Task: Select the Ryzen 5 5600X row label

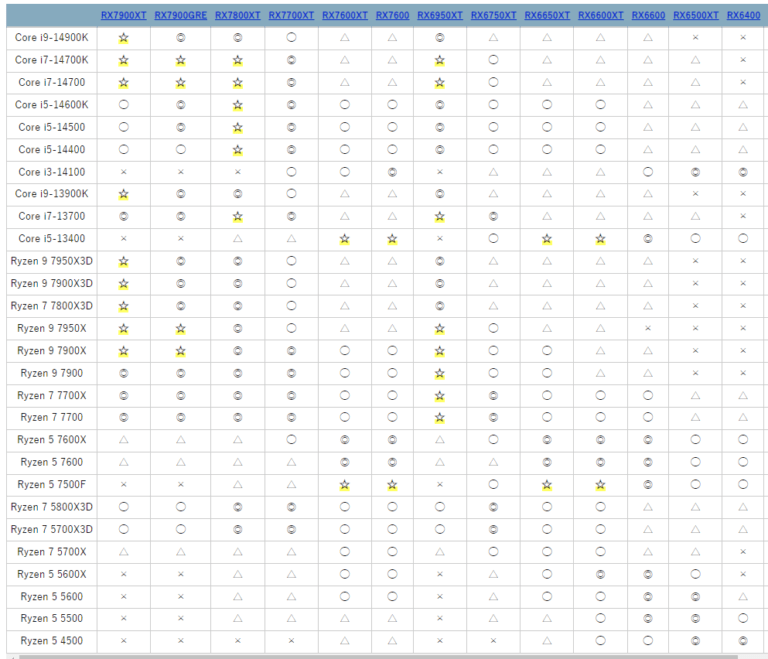Action: (x=52, y=574)
